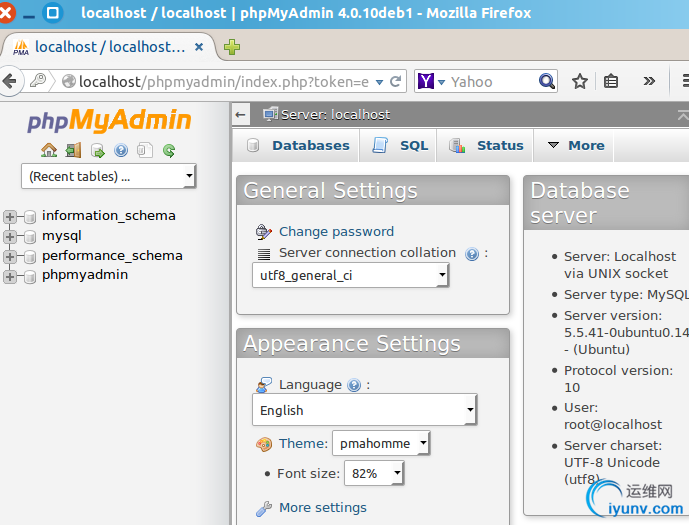Click the More settings link
This screenshot has height=525, width=689.
[323, 508]
